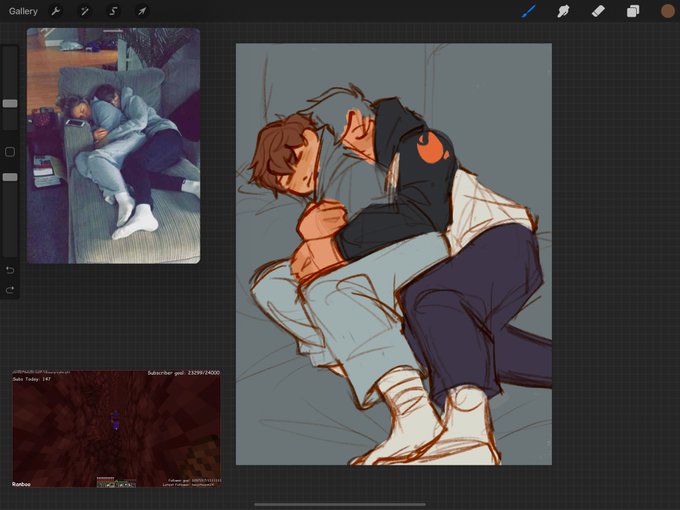This screenshot has width=680, height=510.
Task: Select the Minecraft stream reference window
Action: point(116,428)
